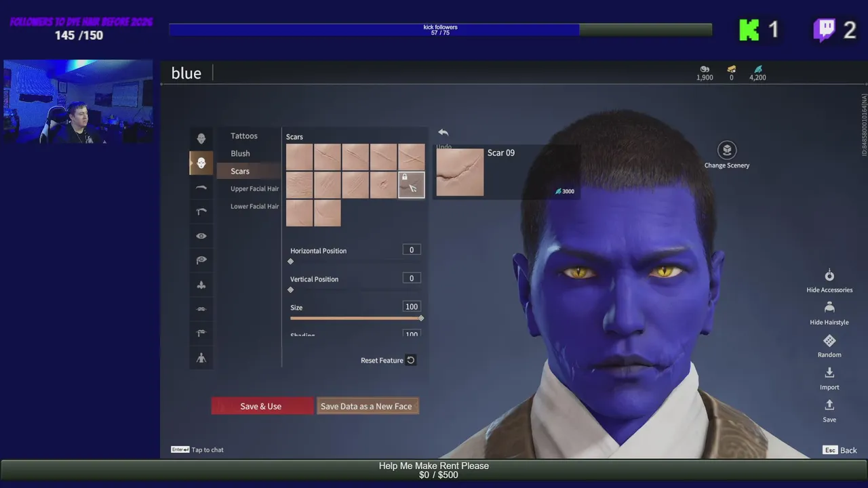Open the eyebrow shape category icon

[201, 188]
